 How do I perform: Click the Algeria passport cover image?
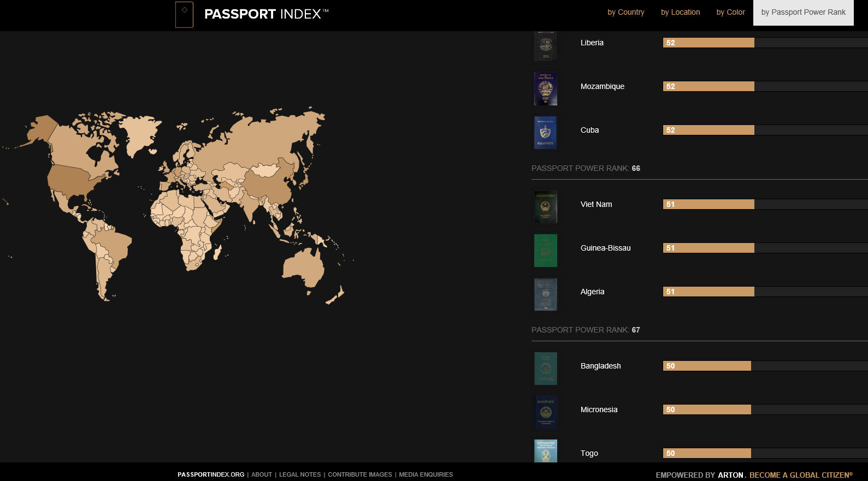[x=545, y=294]
